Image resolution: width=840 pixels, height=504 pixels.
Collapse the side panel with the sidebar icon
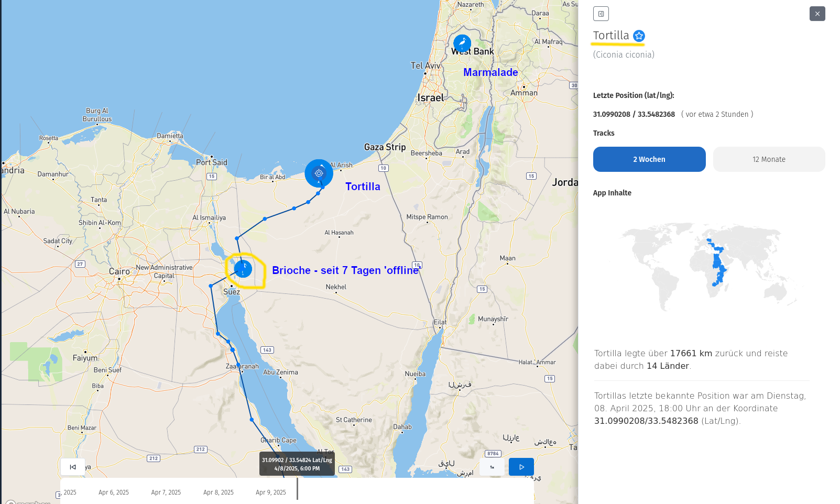601,14
